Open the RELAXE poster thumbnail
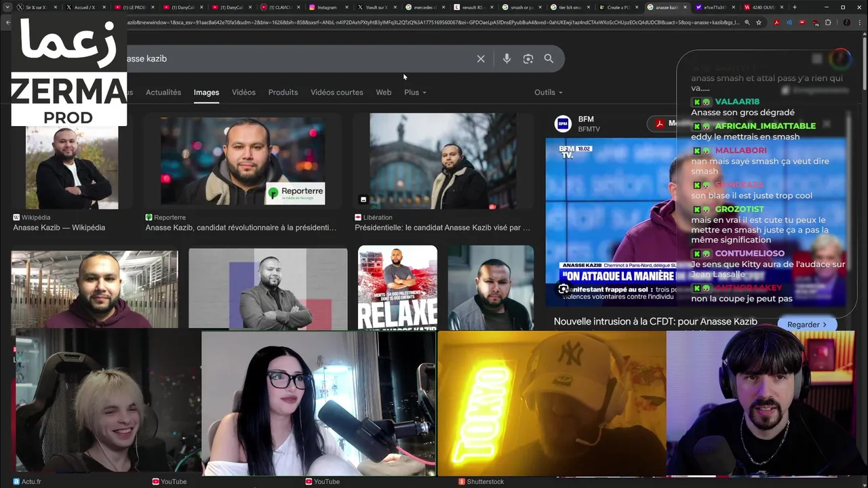868x488 pixels. point(397,287)
